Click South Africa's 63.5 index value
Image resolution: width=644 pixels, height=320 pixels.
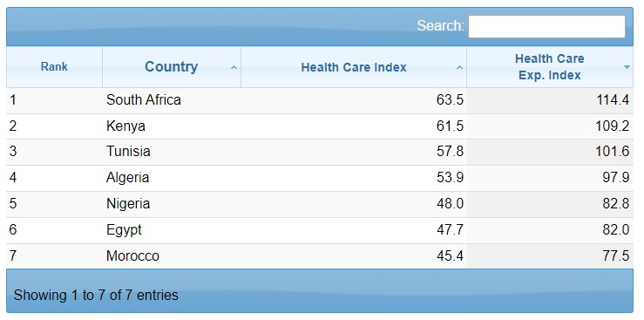coord(450,99)
